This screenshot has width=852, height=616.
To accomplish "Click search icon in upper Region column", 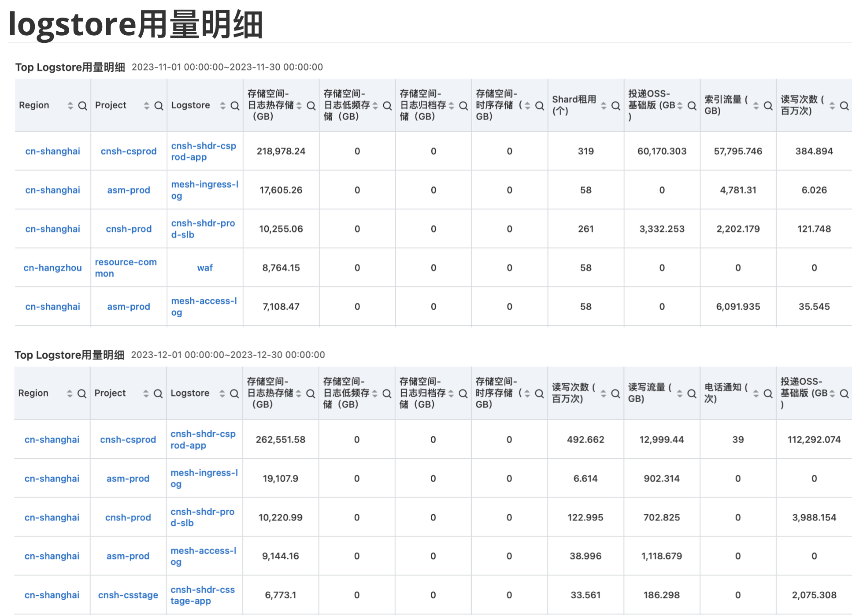I will click(82, 106).
